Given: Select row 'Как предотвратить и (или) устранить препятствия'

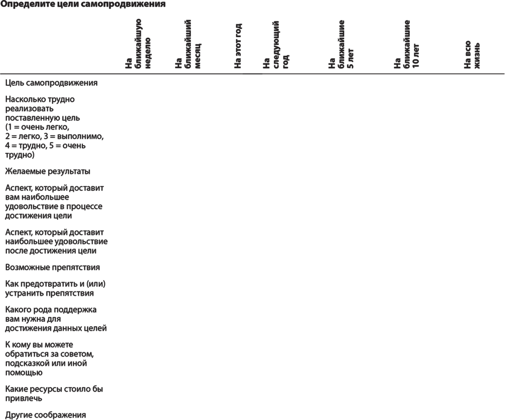Looking at the screenshot, I should (55, 289).
